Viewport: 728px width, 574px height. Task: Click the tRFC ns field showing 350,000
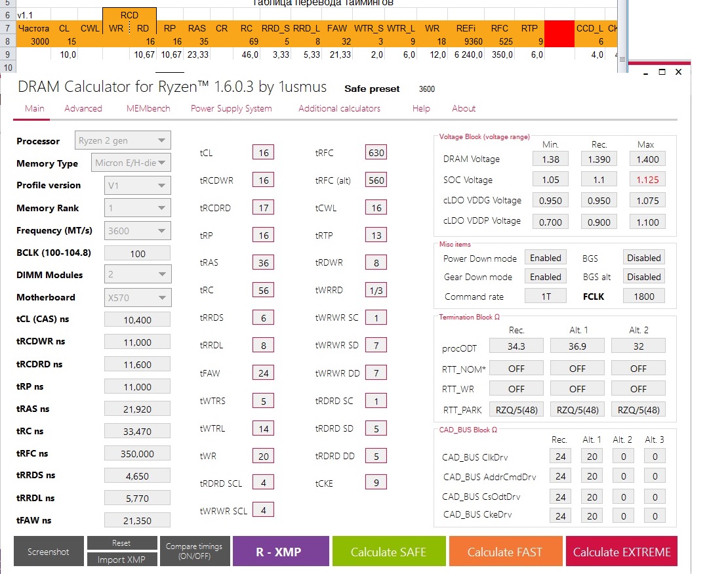tap(138, 454)
